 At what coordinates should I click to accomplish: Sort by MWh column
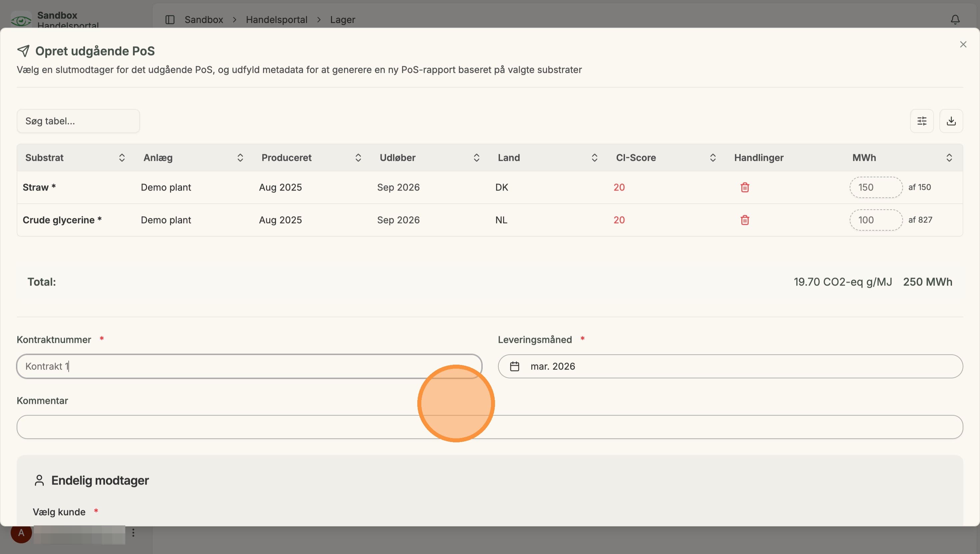pos(949,158)
